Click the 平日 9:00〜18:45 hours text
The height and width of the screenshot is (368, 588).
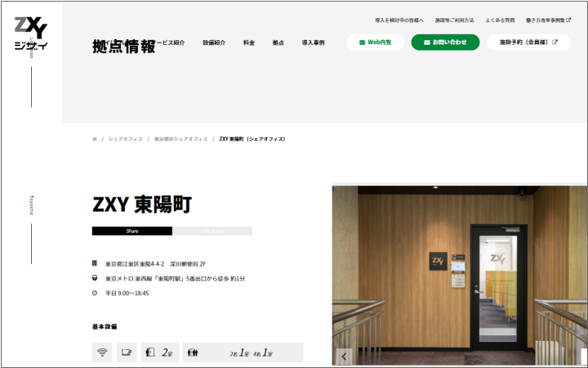(x=127, y=294)
